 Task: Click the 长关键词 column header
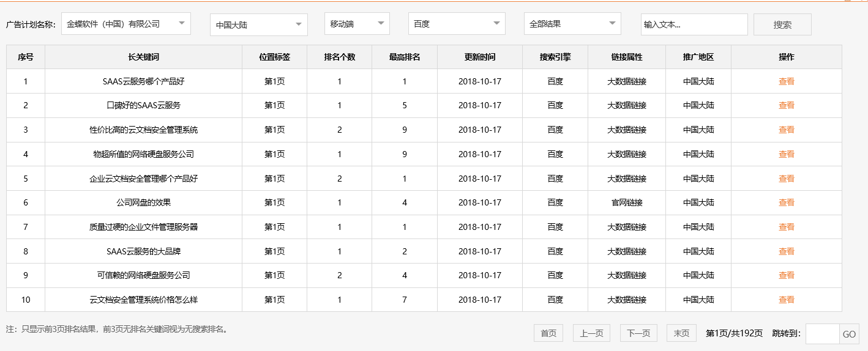(143, 57)
